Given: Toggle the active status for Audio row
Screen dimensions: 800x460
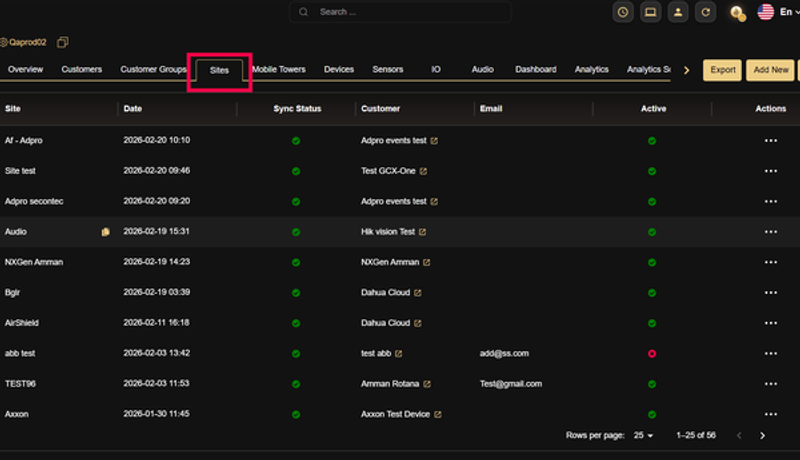Looking at the screenshot, I should [652, 232].
